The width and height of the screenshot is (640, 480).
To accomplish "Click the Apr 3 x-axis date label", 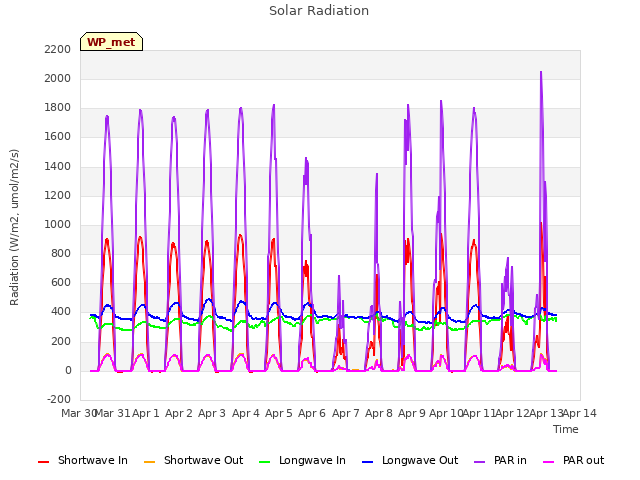I will point(212,413).
